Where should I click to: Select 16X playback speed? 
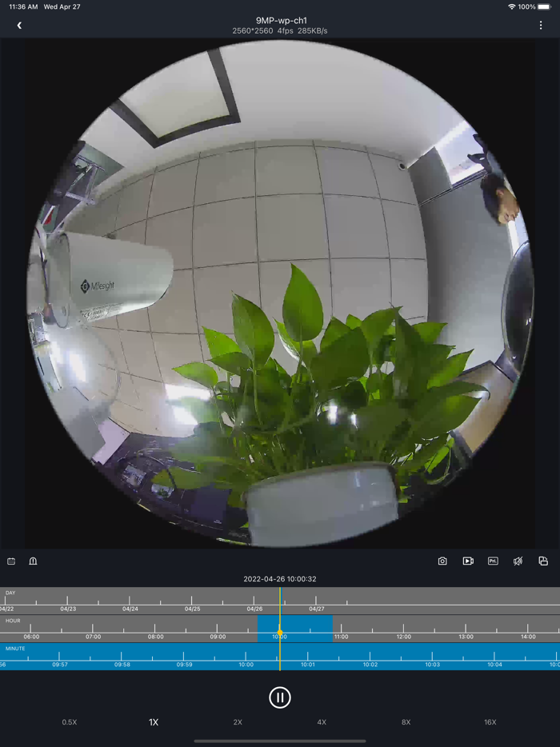coord(490,722)
